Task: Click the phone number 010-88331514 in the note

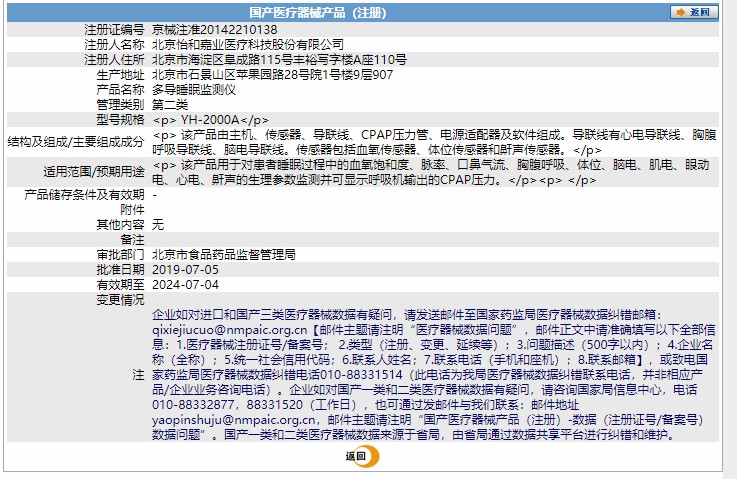Action: (x=361, y=375)
